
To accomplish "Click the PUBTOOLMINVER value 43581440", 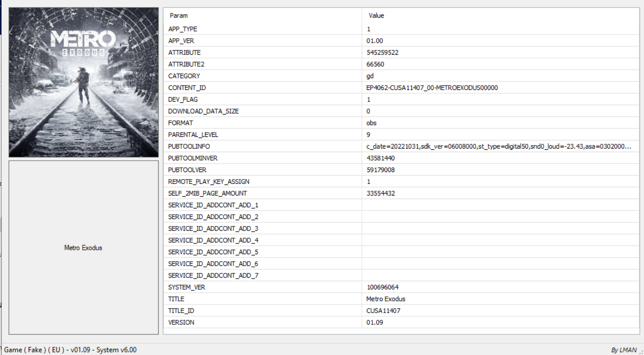I will [381, 158].
